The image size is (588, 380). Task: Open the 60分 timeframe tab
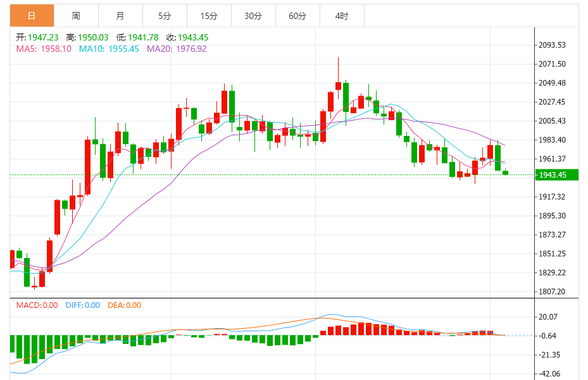(x=297, y=16)
